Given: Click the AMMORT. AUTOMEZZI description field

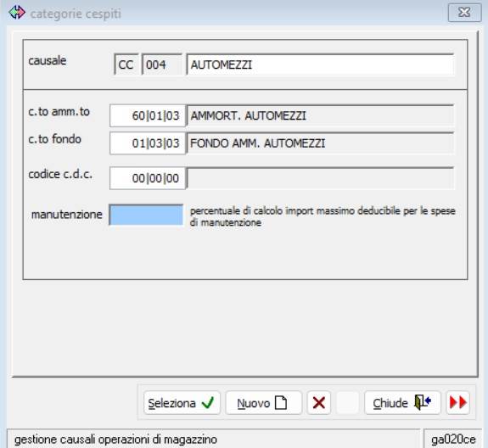Looking at the screenshot, I should click(x=320, y=115).
